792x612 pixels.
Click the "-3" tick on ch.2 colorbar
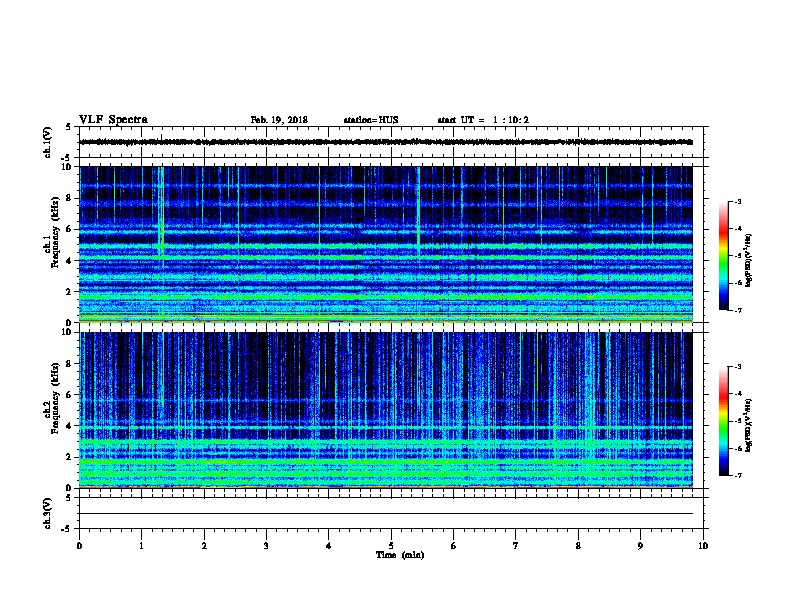[737, 367]
